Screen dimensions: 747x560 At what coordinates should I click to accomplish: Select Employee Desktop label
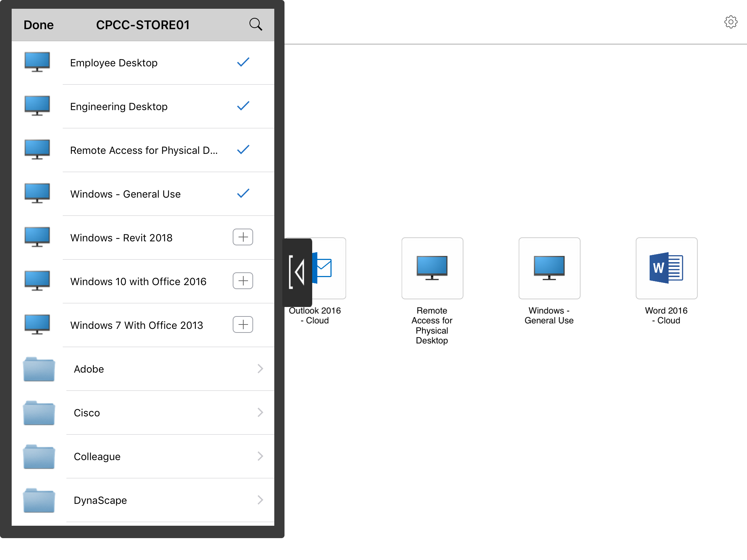(x=114, y=63)
